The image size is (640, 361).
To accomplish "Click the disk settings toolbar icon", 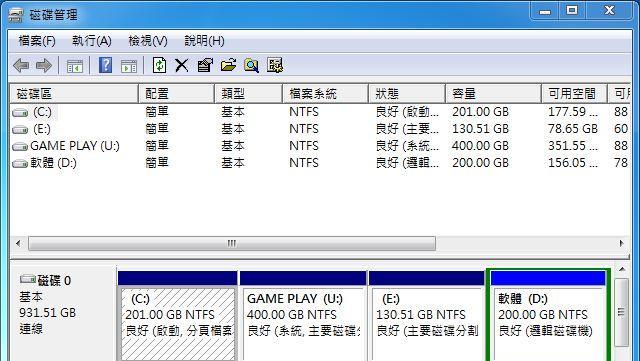I will [275, 65].
